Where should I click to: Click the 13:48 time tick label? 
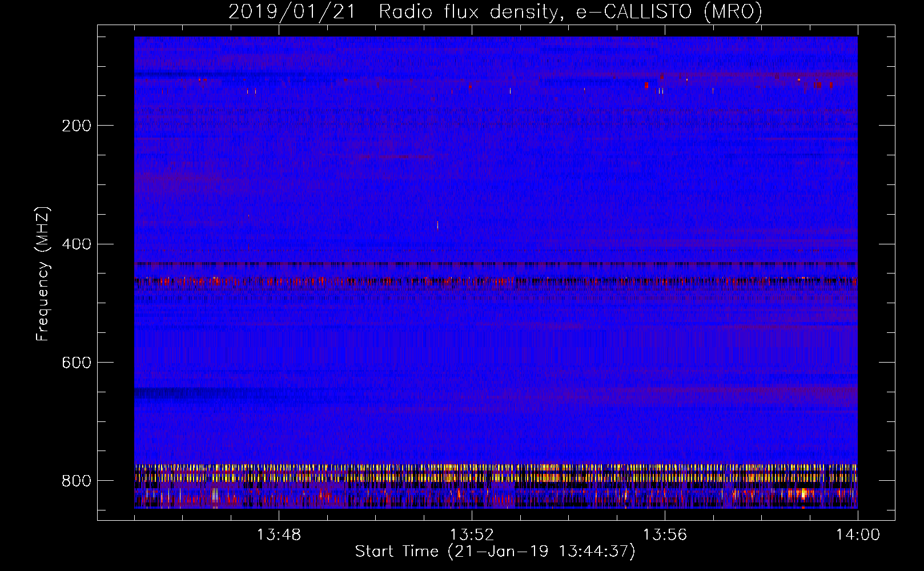click(279, 535)
